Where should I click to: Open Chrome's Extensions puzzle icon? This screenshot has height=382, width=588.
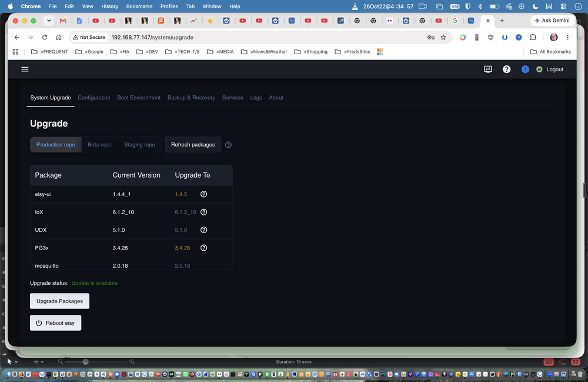[x=533, y=37]
